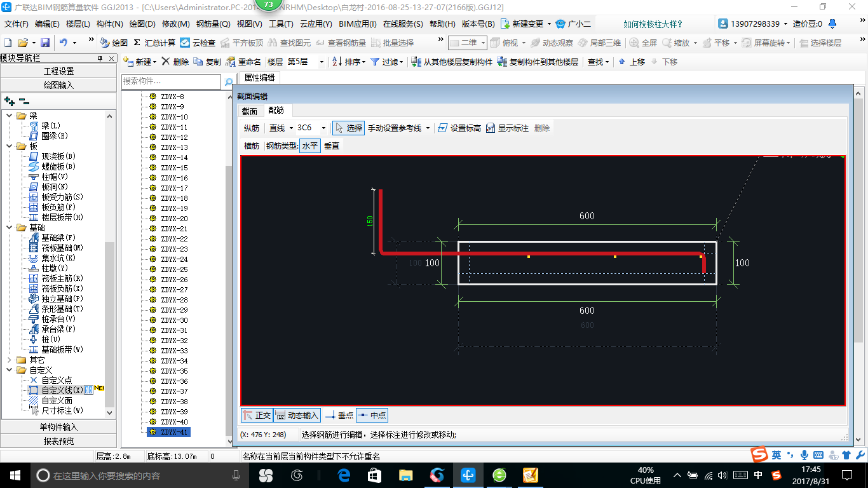The width and height of the screenshot is (868, 488).
Task: Select 独立基础(P) tree item
Action: [62, 299]
